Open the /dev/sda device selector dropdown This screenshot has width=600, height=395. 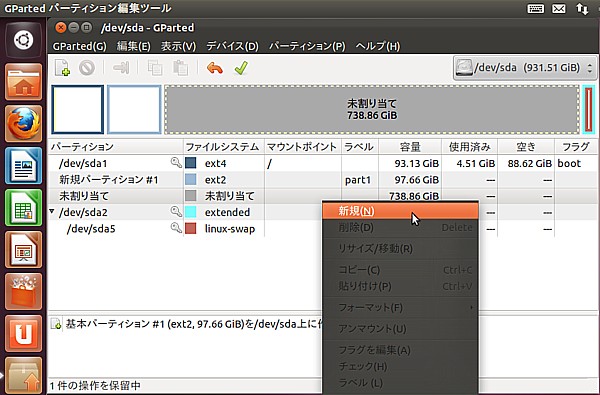tap(524, 68)
